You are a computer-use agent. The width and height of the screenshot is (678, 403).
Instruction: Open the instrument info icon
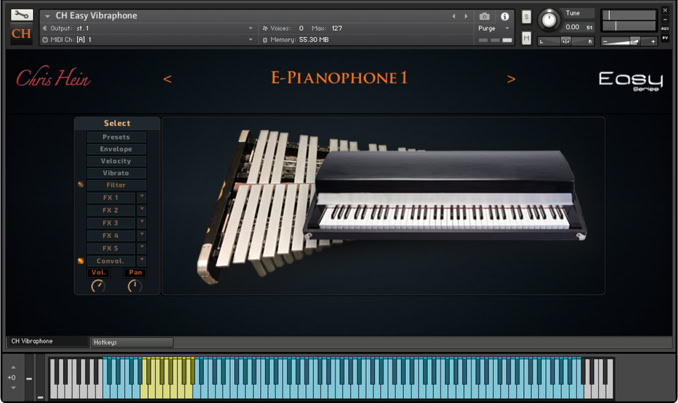(505, 17)
